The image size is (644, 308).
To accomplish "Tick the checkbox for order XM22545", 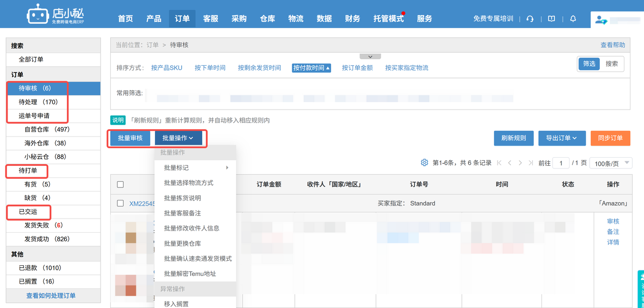I will 120,203.
